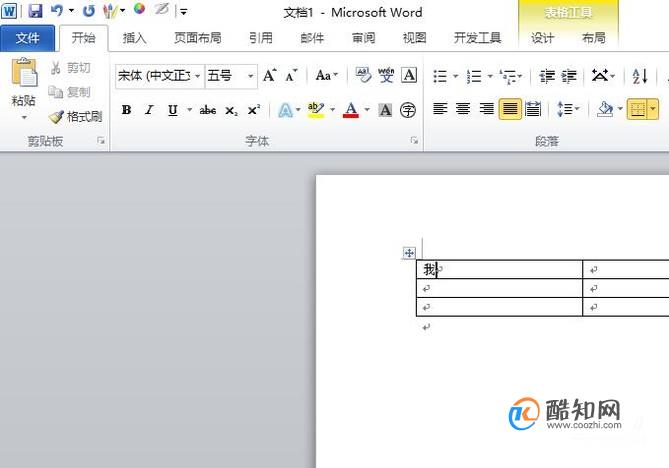Sort text A-Z icon

(x=640, y=76)
